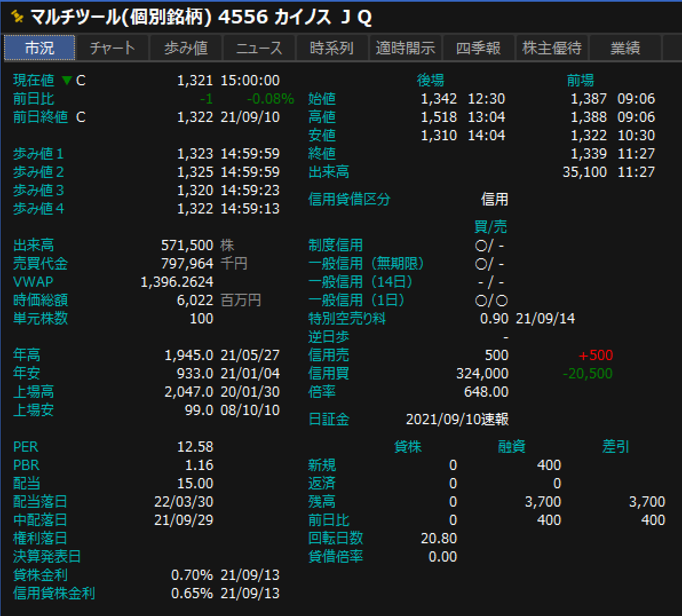The height and width of the screenshot is (616, 682).
Task: Click the red +500 margin sell change
Action: click(596, 356)
